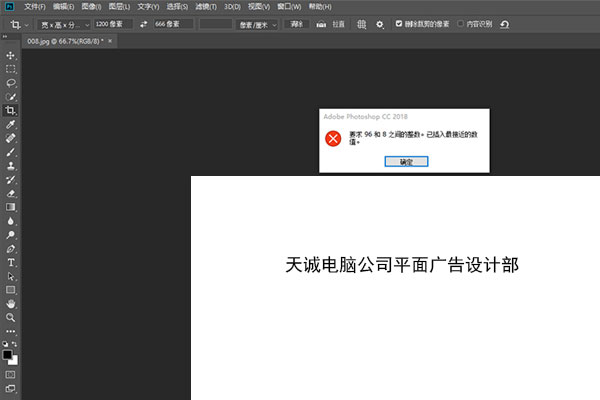The width and height of the screenshot is (600, 400).
Task: Swap width and height values
Action: click(141, 23)
